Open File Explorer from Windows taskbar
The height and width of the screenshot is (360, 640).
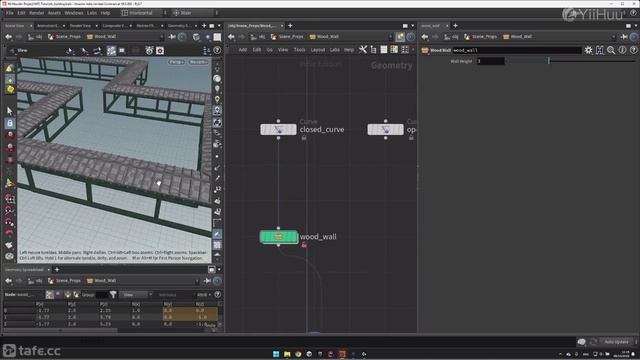pyautogui.click(x=287, y=354)
